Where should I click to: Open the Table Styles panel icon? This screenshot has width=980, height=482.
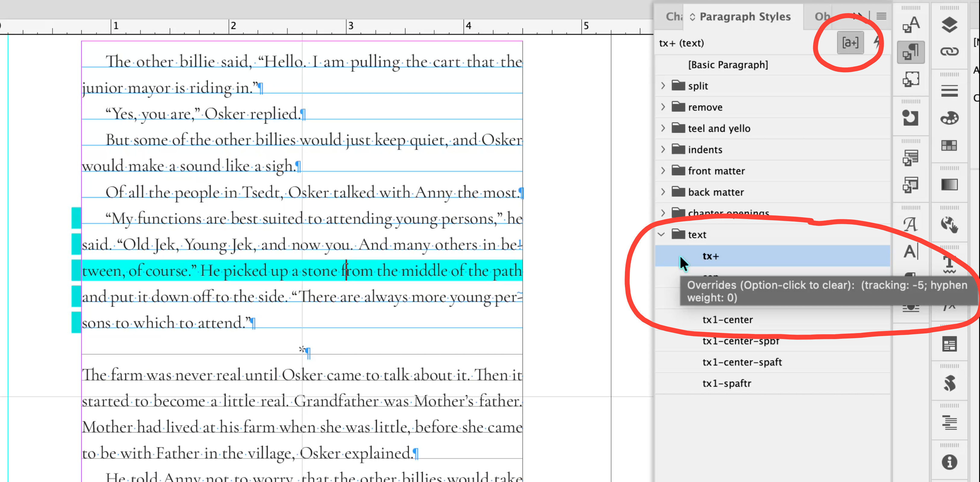click(x=911, y=157)
